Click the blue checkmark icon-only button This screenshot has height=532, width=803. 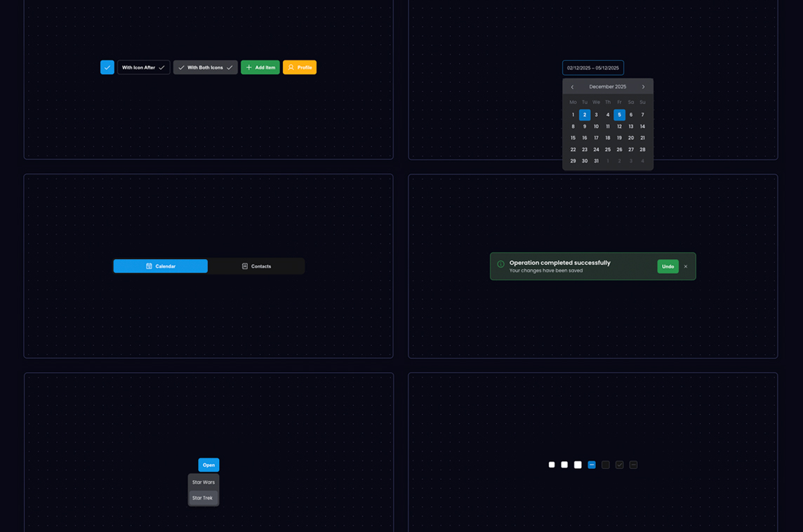click(107, 67)
